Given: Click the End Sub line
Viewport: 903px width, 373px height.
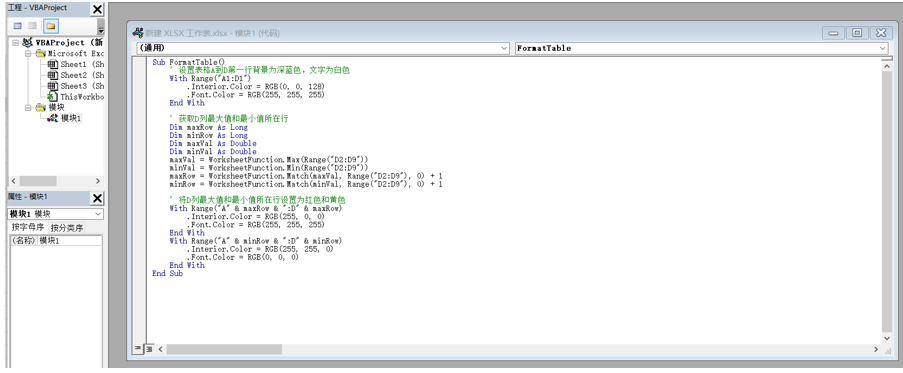Looking at the screenshot, I should [x=168, y=274].
